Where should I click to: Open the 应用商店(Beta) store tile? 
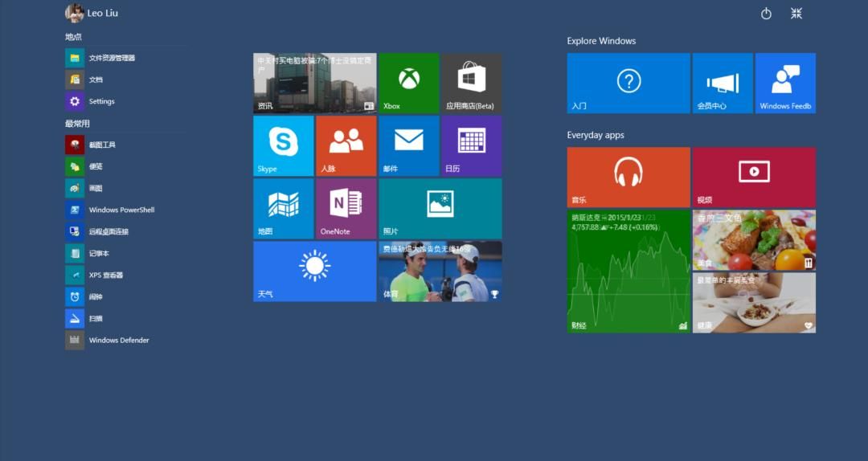click(471, 83)
